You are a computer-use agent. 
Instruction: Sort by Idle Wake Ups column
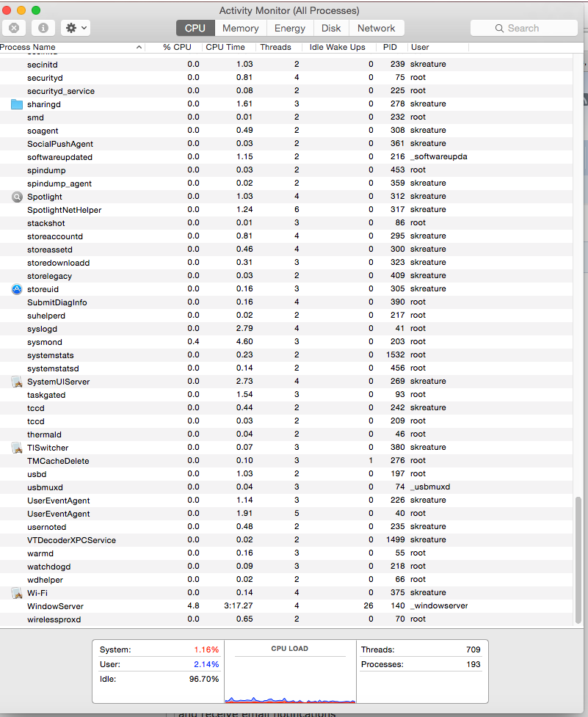point(339,47)
